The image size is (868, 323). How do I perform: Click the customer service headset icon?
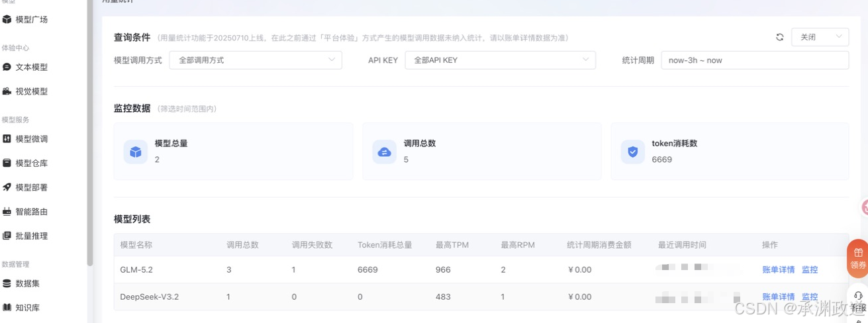(859, 296)
